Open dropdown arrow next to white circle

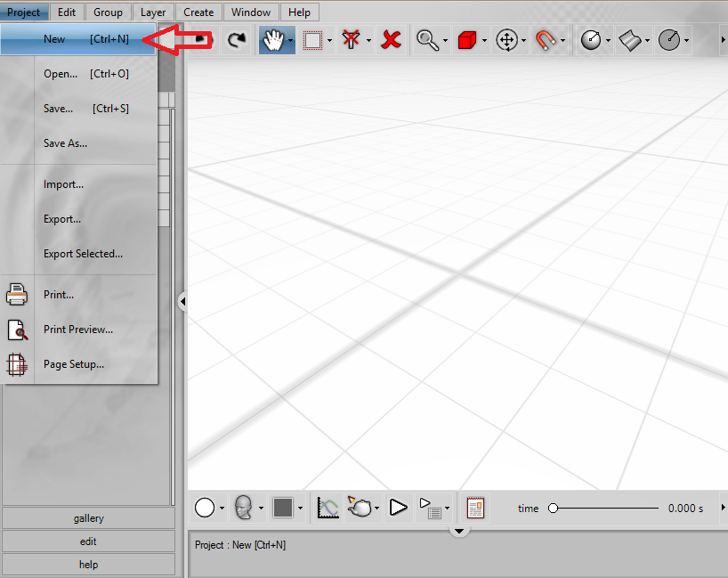point(222,508)
